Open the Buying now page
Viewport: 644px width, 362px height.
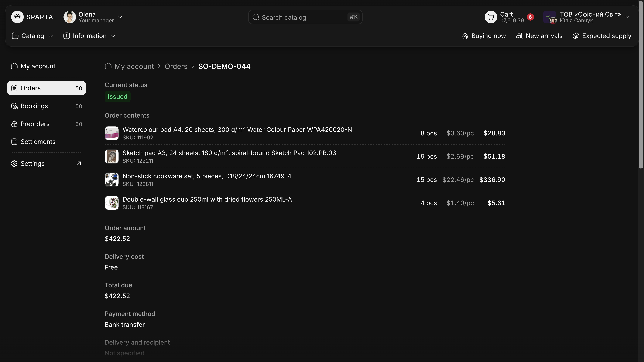coord(484,36)
